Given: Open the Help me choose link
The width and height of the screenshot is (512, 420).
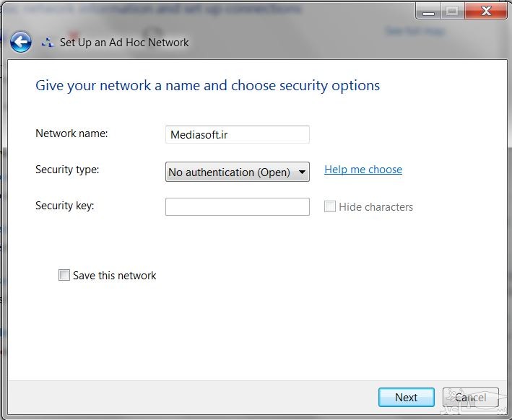Looking at the screenshot, I should click(x=363, y=170).
